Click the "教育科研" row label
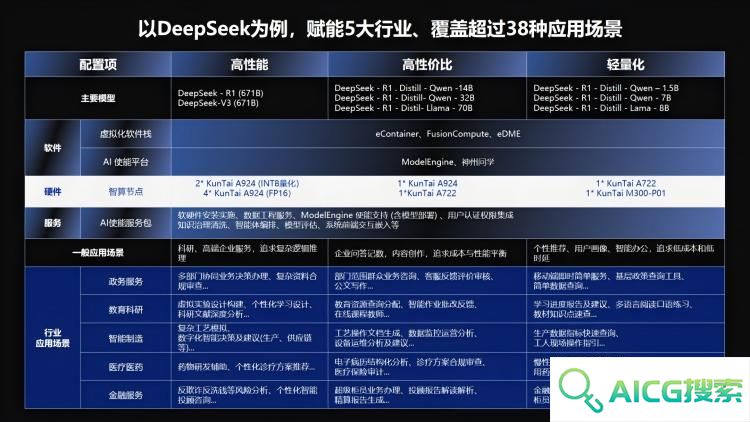Image resolution: width=750 pixels, height=422 pixels. point(126,310)
